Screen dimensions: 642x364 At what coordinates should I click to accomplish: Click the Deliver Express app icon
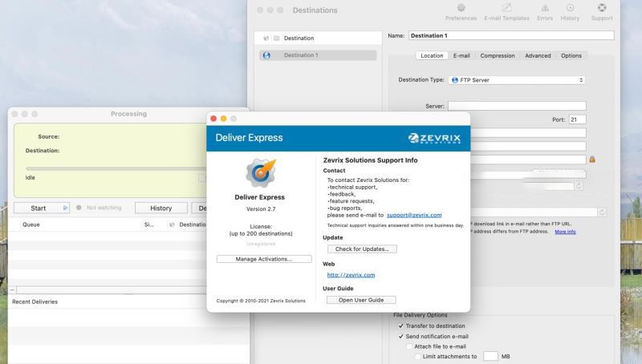(260, 172)
